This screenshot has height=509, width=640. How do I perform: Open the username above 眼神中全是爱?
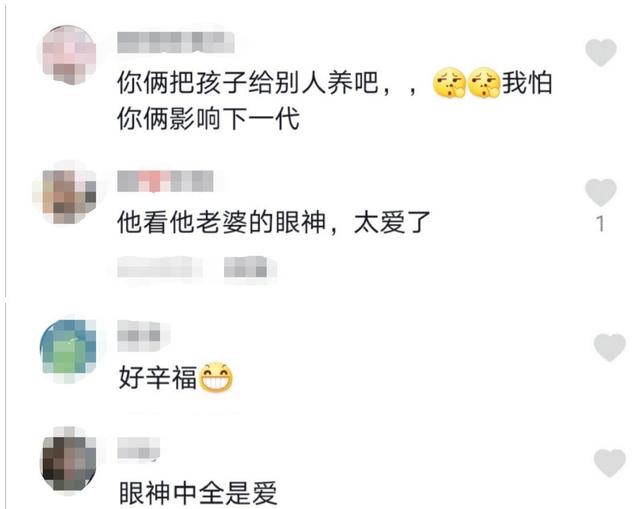point(138,448)
